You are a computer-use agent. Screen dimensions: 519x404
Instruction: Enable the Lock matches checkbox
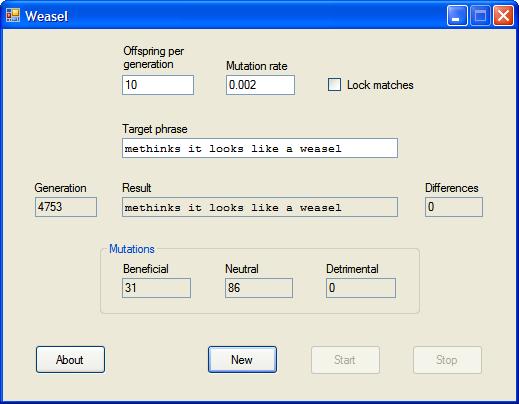tap(334, 85)
